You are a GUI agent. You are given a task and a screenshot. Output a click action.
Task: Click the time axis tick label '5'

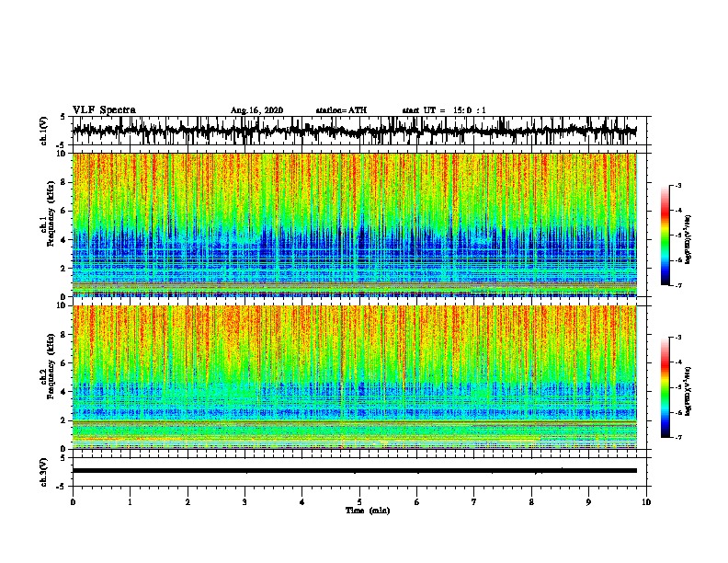359,502
